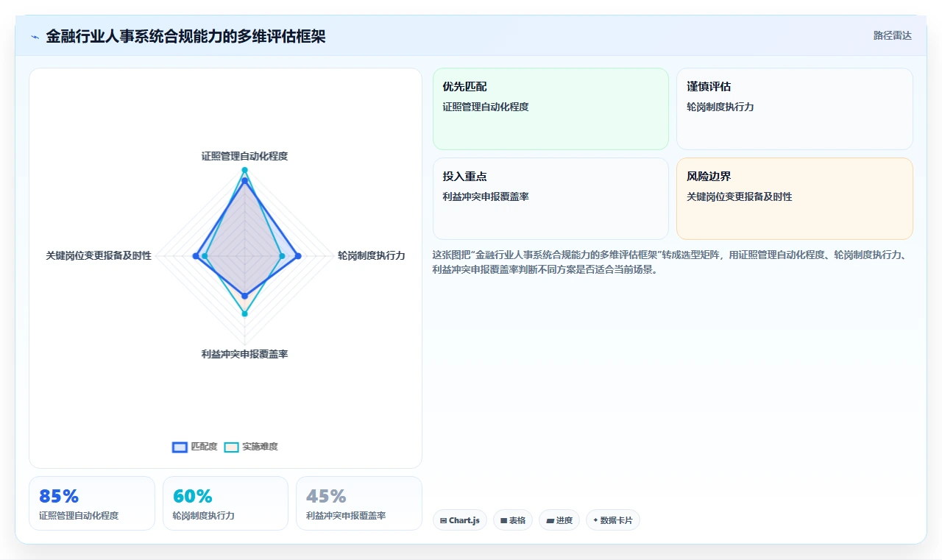Click 轮岗制度执行力 label under 60%

point(204,516)
